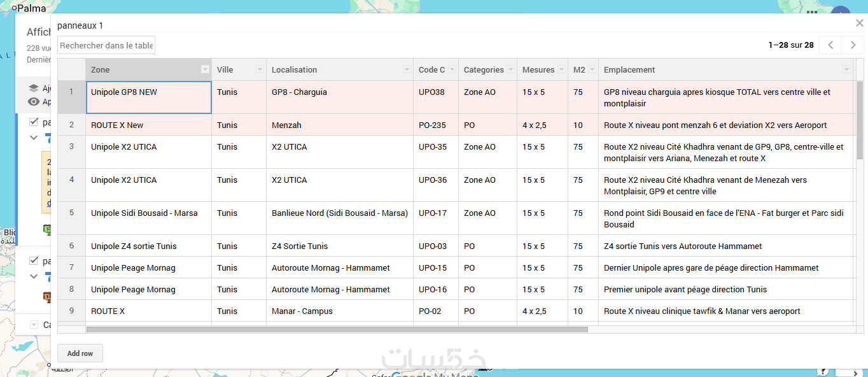This screenshot has width=868, height=377.
Task: Click the horizontal table scrollbar
Action: [337, 329]
